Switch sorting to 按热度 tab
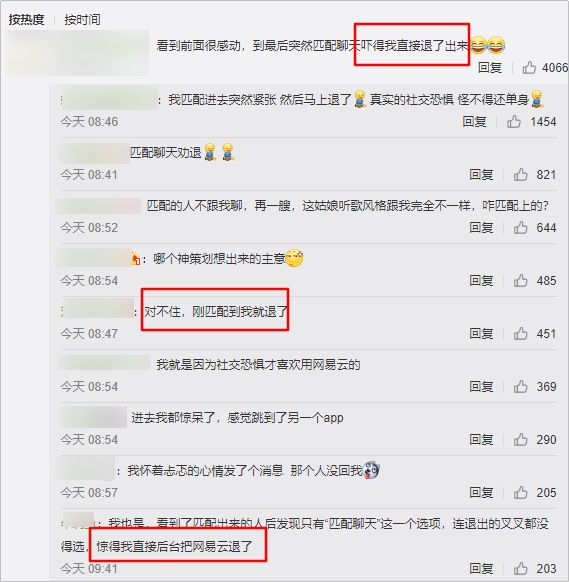The image size is (569, 582). click(x=26, y=20)
